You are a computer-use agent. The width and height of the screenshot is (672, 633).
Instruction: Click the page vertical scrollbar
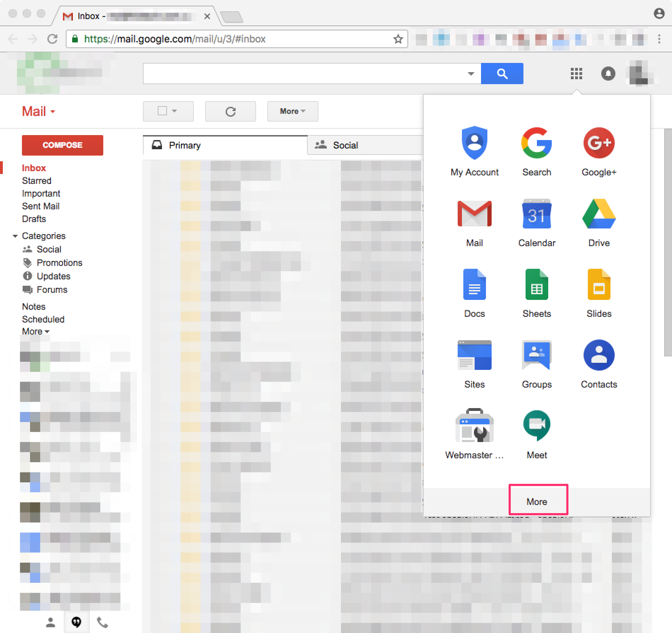(668, 243)
